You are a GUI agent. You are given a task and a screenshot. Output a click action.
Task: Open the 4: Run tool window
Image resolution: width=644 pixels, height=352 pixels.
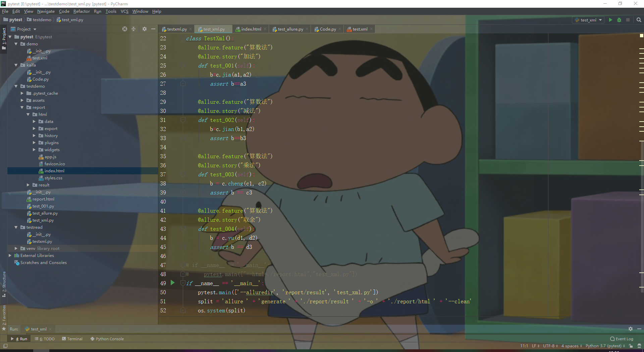(19, 339)
